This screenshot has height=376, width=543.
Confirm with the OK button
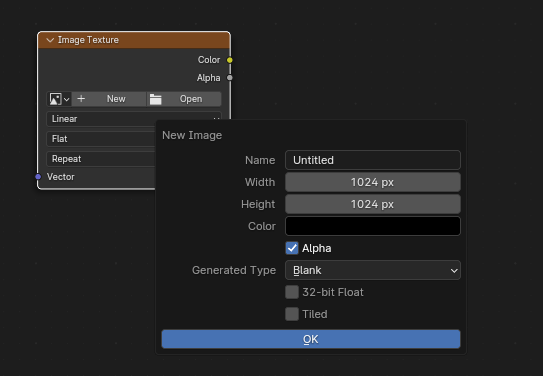click(x=311, y=339)
